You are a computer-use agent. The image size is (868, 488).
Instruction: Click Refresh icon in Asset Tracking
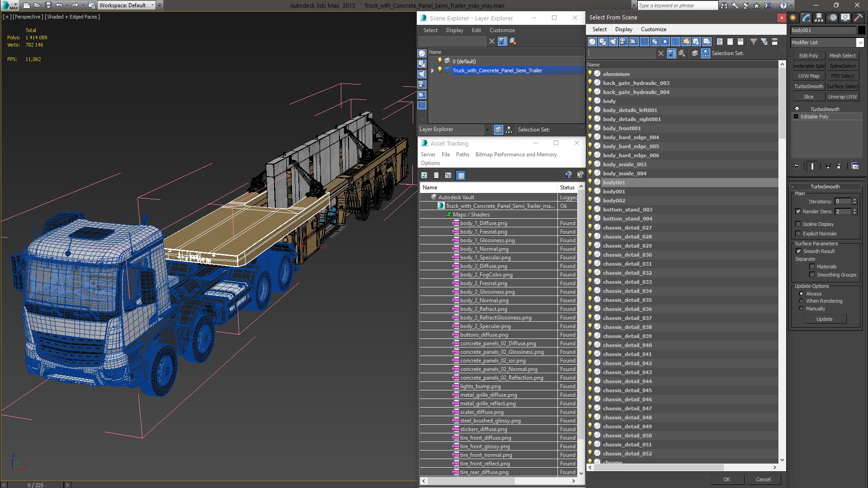tap(424, 175)
